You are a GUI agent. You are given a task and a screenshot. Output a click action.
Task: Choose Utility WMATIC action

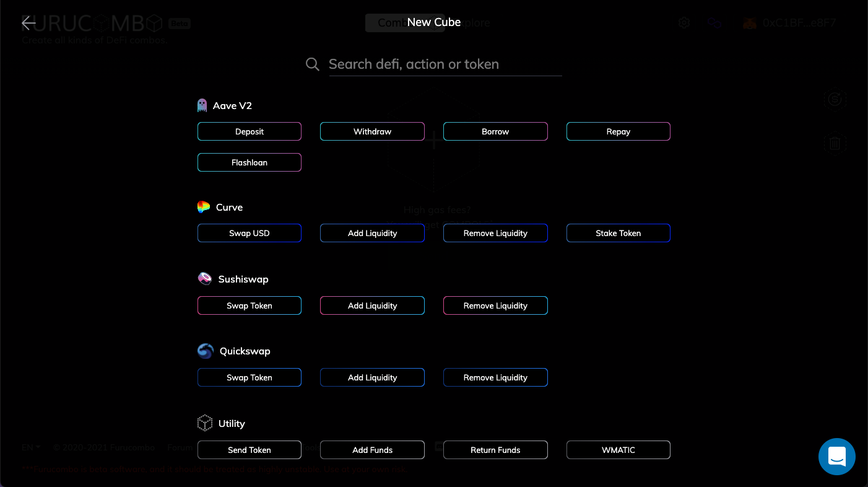(x=618, y=450)
